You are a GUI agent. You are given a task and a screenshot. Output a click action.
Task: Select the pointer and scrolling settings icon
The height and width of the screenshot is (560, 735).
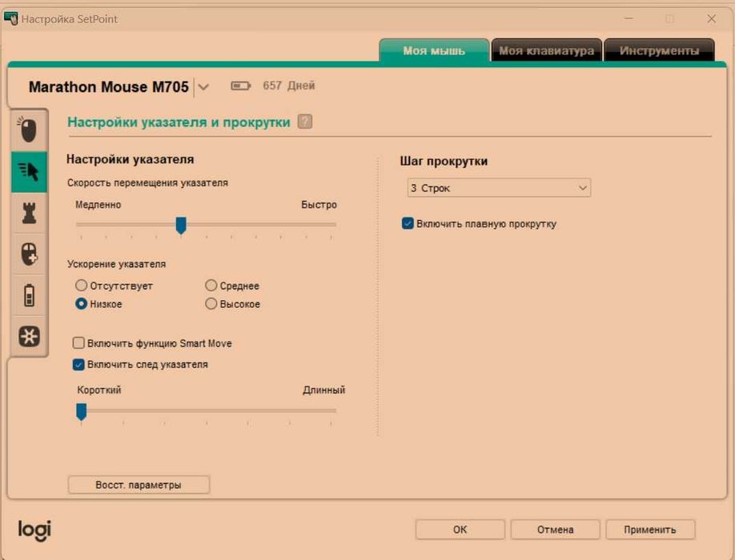[x=29, y=171]
